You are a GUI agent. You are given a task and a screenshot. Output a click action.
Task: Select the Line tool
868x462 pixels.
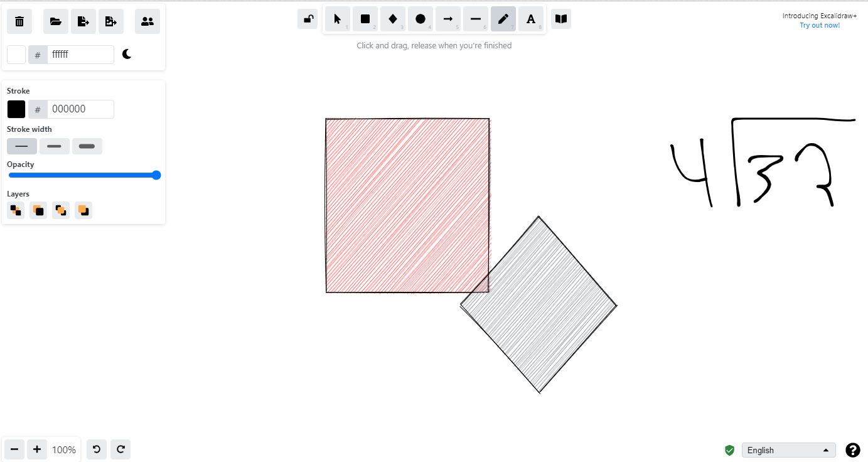[475, 18]
